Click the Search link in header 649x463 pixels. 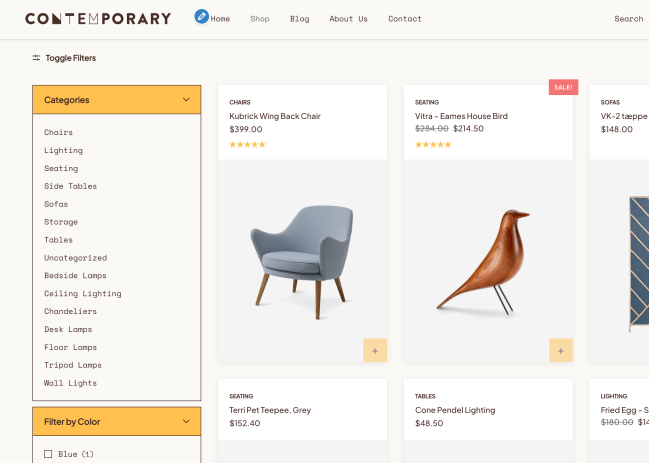tap(628, 19)
